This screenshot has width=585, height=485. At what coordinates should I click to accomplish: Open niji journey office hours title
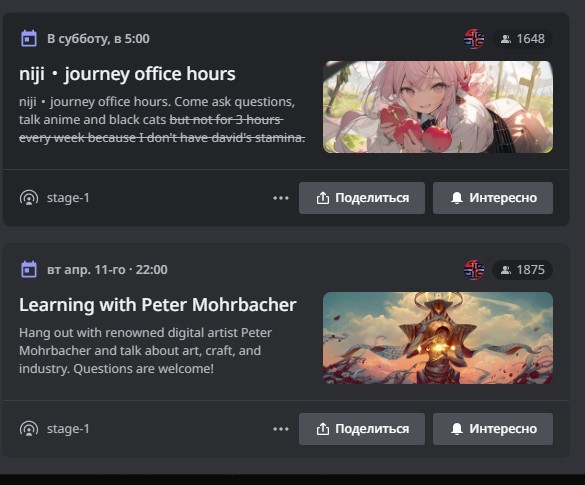127,74
